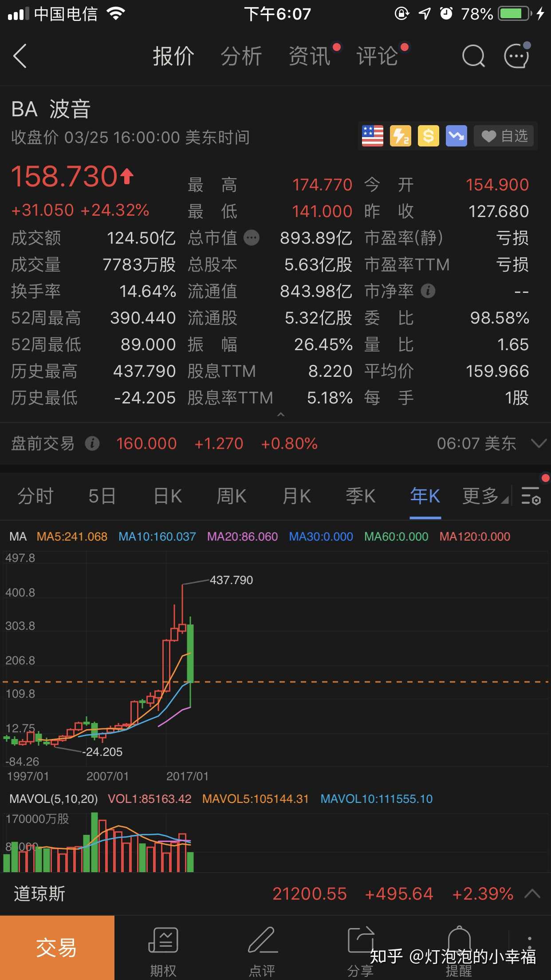Show info for 盘前交易

coord(92,443)
